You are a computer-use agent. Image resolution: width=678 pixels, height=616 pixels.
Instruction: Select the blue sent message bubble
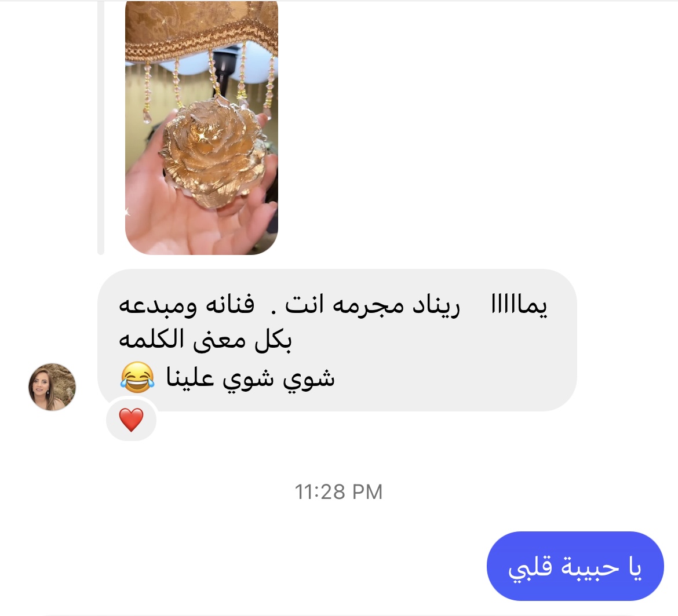point(575,566)
